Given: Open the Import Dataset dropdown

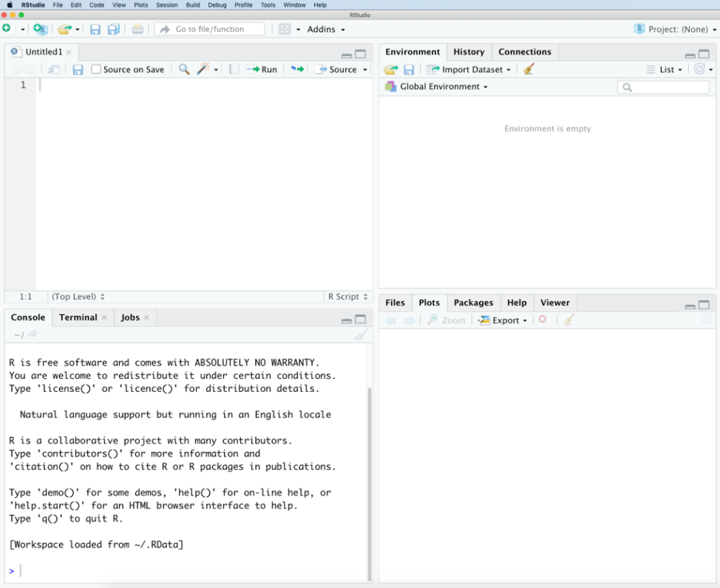Looking at the screenshot, I should point(468,70).
